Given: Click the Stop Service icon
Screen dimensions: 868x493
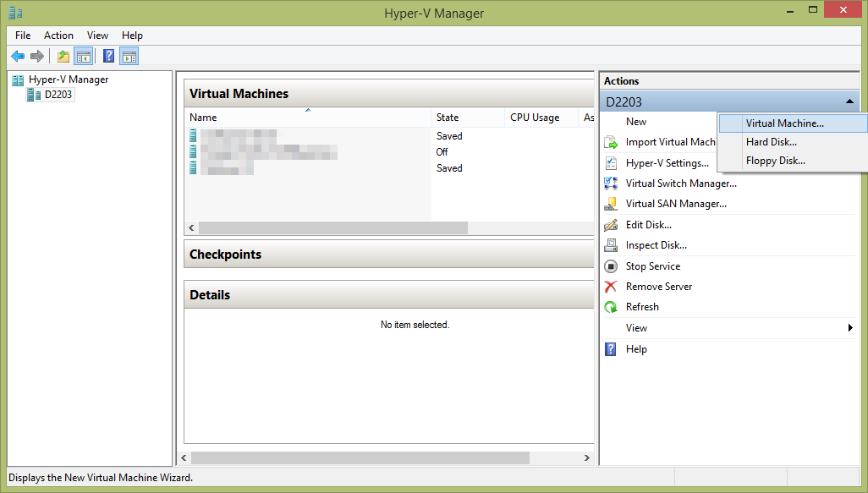Looking at the screenshot, I should [611, 266].
